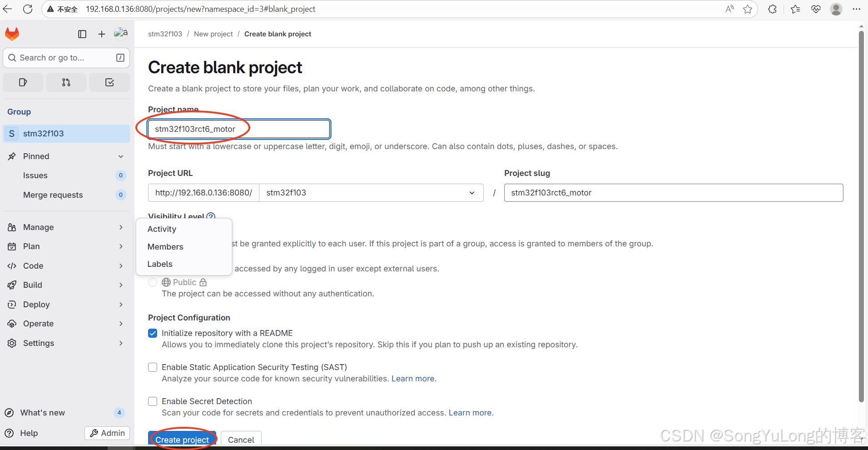Click the not-secure warning icon in address bar
This screenshot has width=868, height=450.
[x=50, y=9]
